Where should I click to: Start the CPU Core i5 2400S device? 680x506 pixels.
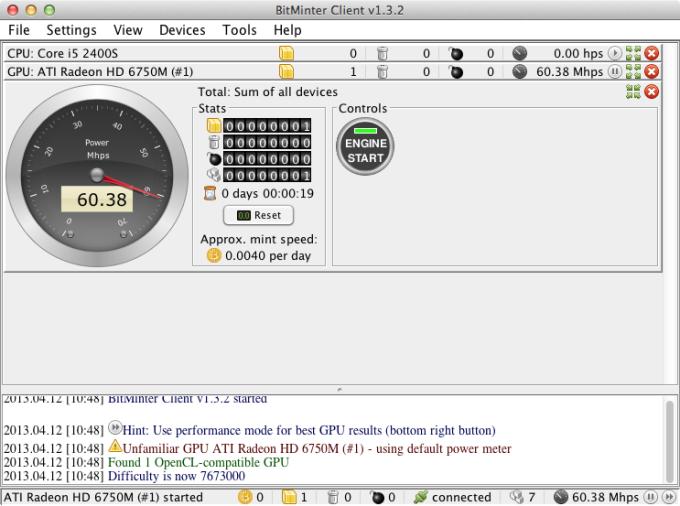(615, 53)
